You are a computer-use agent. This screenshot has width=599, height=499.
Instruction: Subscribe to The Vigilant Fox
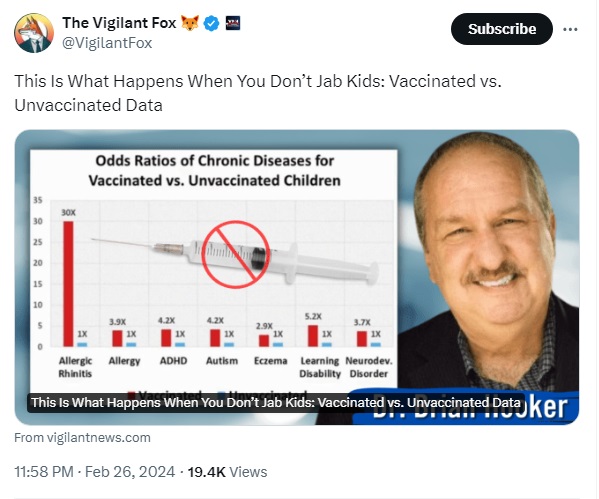click(x=502, y=29)
